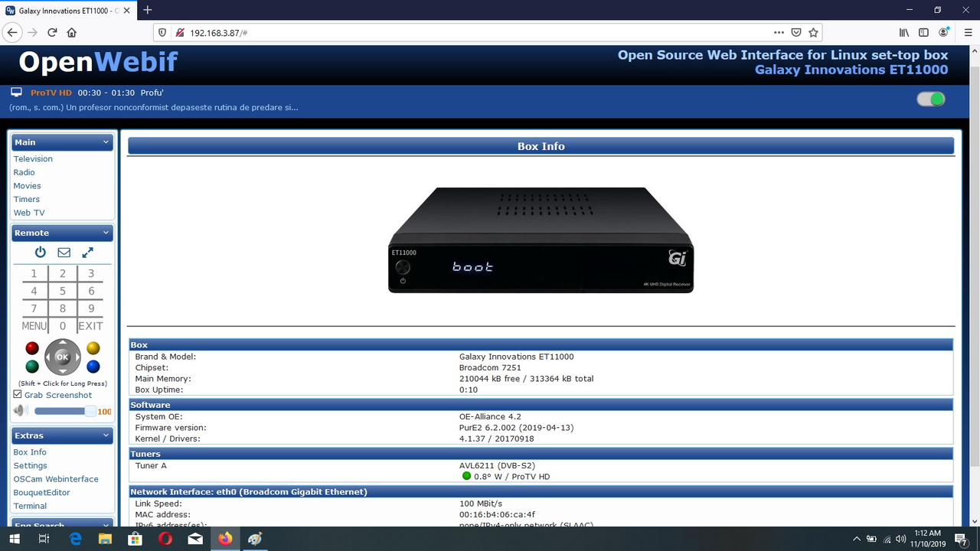Image resolution: width=980 pixels, height=551 pixels.
Task: Go back with the browser back arrow
Action: click(12, 33)
